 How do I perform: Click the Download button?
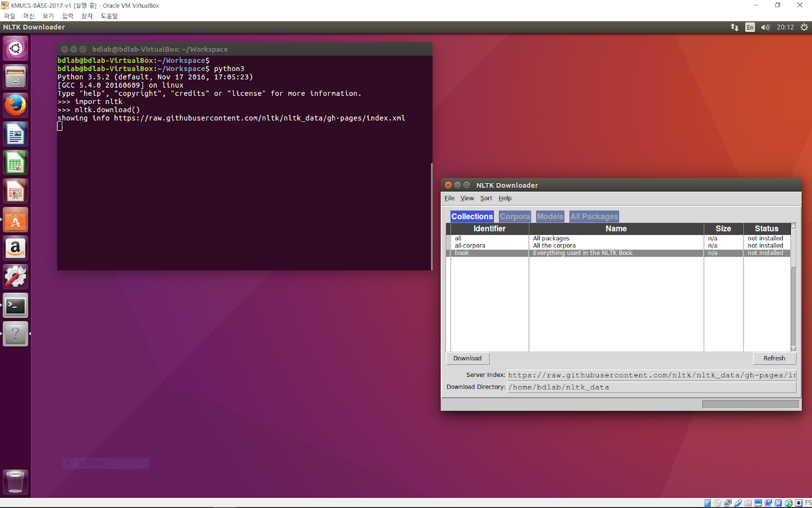click(x=467, y=358)
